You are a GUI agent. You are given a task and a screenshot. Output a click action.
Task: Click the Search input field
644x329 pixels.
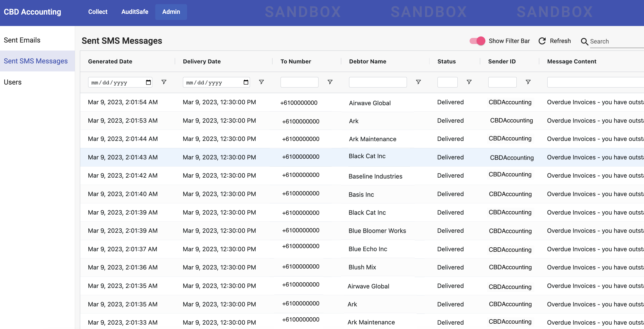tap(615, 42)
